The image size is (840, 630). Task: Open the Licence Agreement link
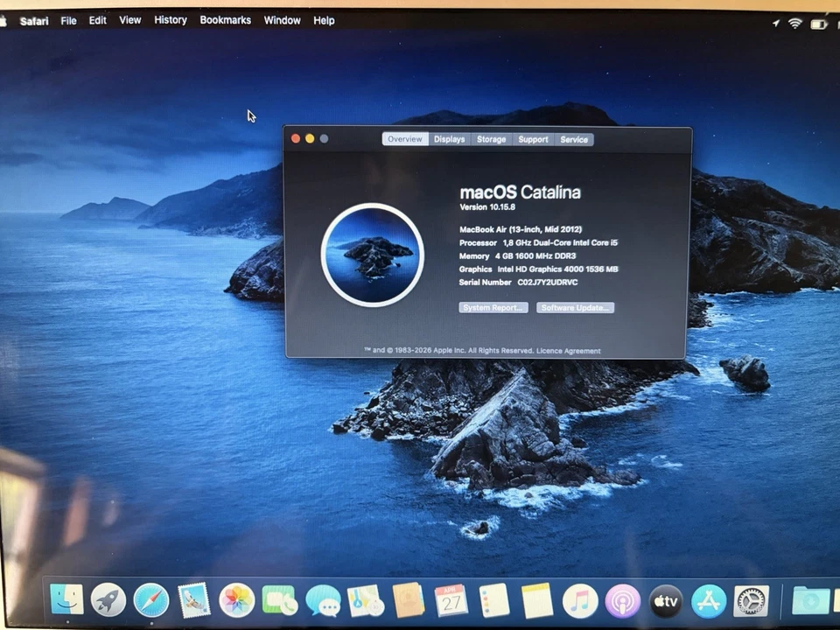pos(569,351)
